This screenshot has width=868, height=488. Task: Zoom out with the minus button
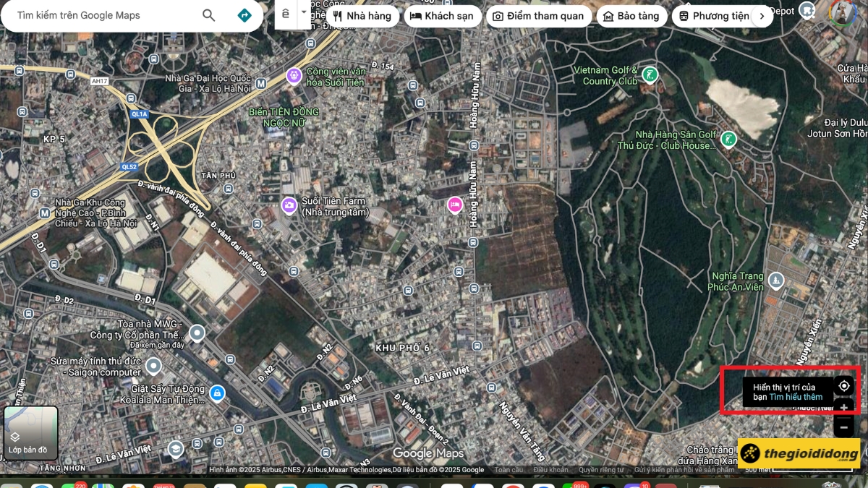[x=843, y=427]
